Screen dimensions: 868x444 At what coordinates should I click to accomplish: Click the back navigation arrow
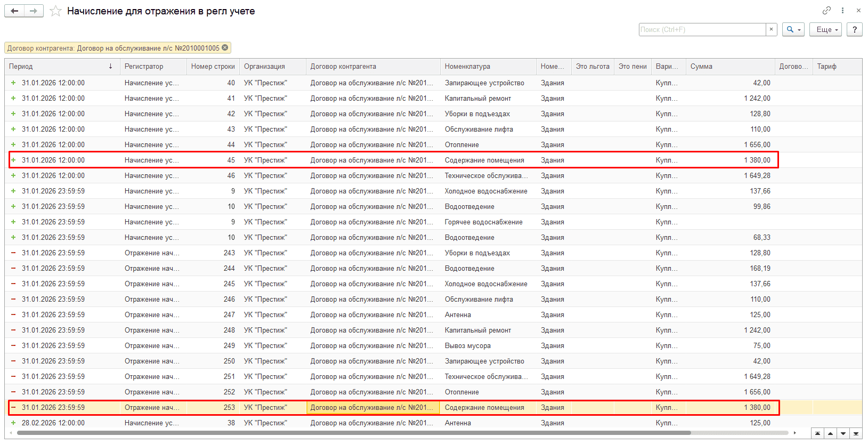[x=14, y=11]
